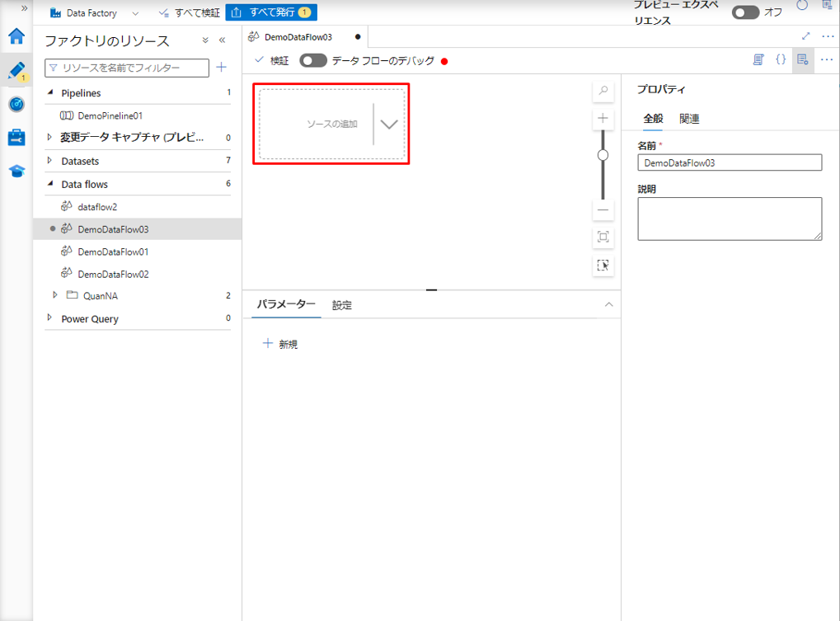This screenshot has width=840, height=621.
Task: Click the expand-to-fullscreen arrow icon
Action: click(x=805, y=36)
